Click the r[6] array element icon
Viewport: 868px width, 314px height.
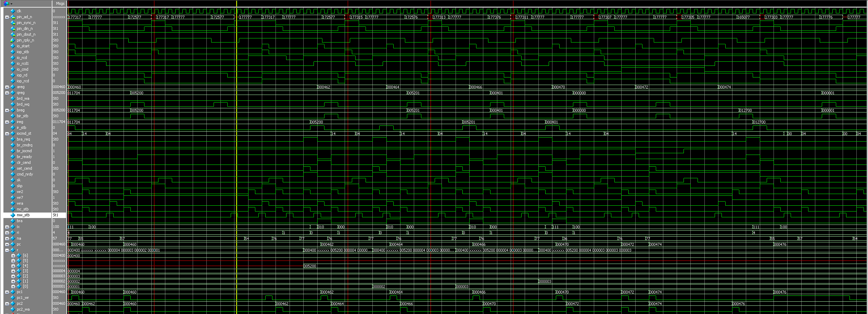pos(19,255)
